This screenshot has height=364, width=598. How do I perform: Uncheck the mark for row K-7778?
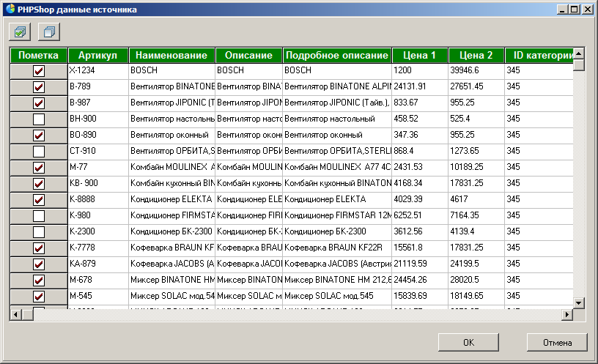click(x=39, y=248)
